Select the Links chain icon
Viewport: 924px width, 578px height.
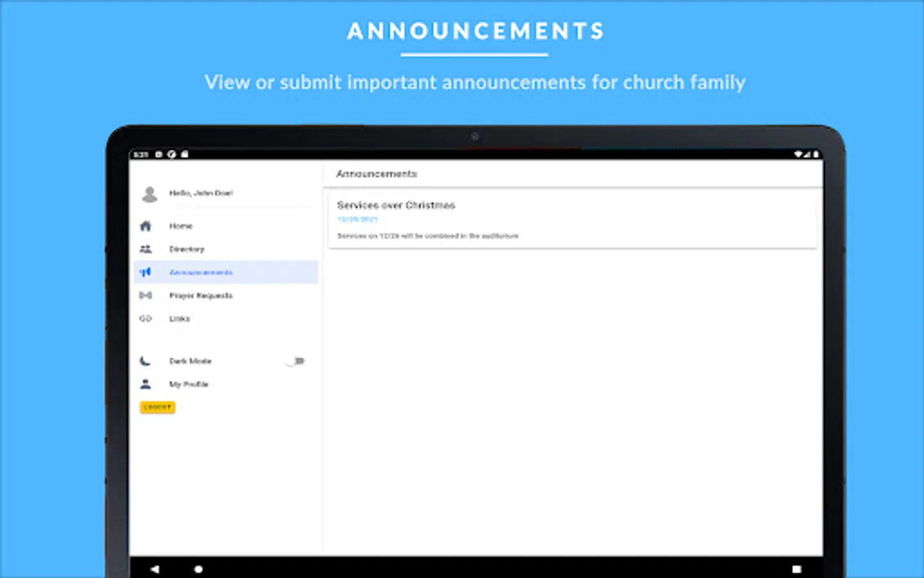click(146, 319)
